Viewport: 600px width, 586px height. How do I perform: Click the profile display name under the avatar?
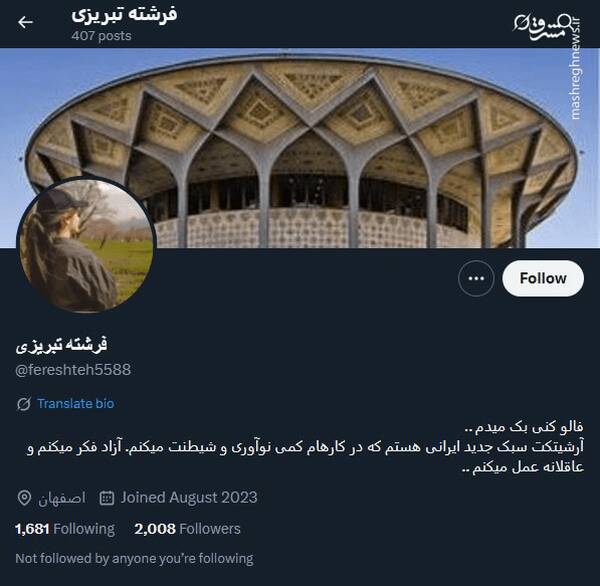(x=61, y=345)
